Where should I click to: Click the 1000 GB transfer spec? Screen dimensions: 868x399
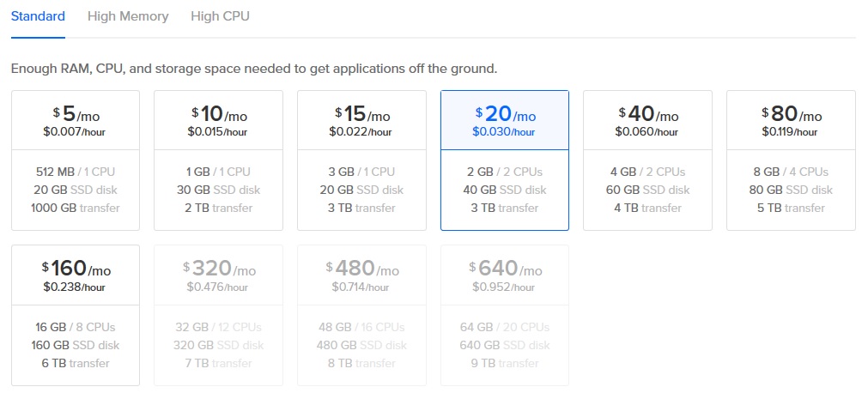(x=76, y=208)
